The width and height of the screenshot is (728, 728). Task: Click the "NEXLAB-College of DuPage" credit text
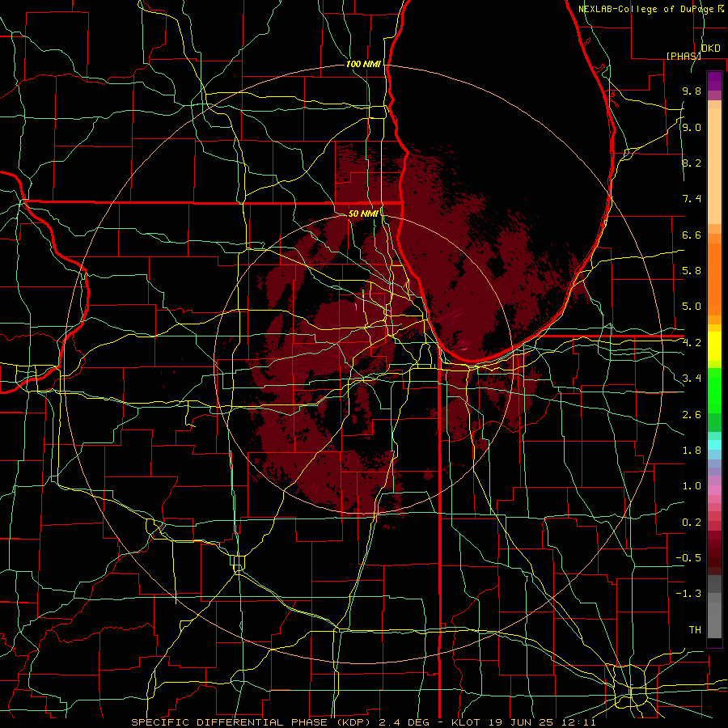coord(646,9)
